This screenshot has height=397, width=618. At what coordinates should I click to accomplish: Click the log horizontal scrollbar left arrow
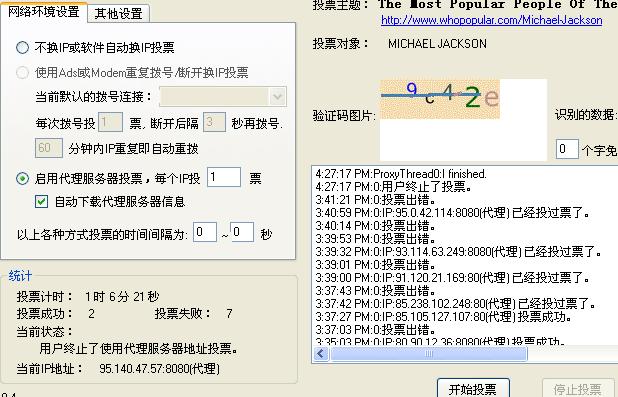pos(321,354)
